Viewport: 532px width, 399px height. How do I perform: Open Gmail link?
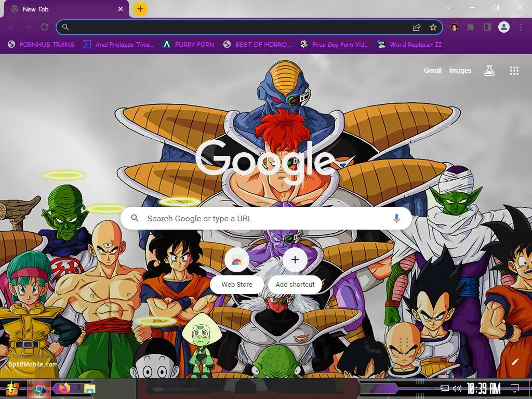pos(433,70)
